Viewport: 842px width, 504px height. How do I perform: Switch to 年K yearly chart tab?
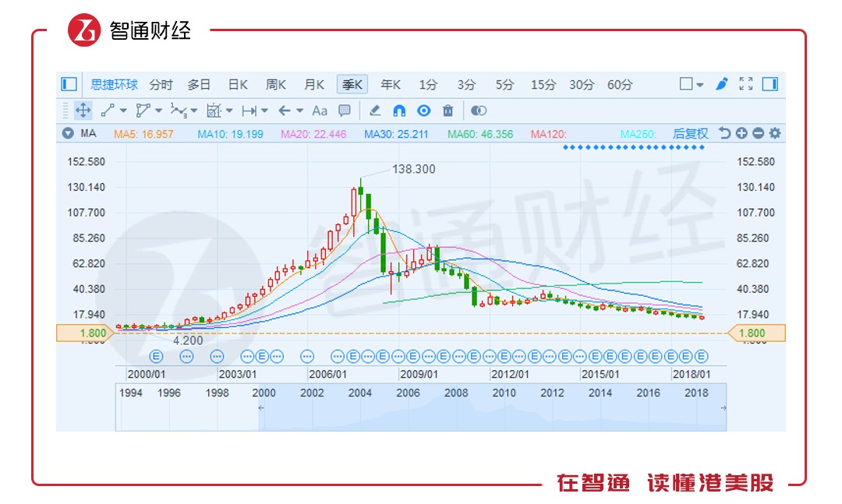391,85
